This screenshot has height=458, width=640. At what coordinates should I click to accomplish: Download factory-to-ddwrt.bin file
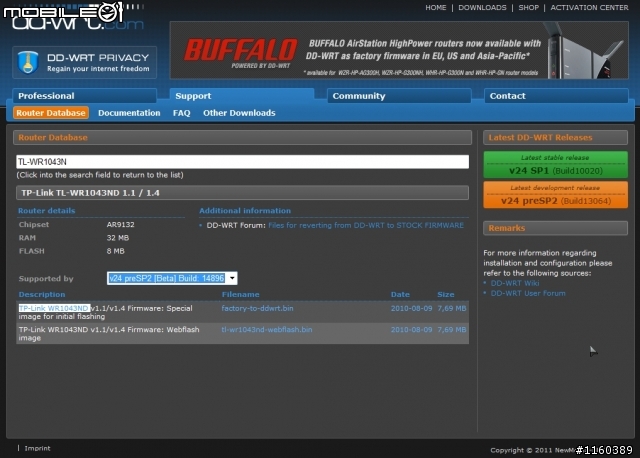257,308
